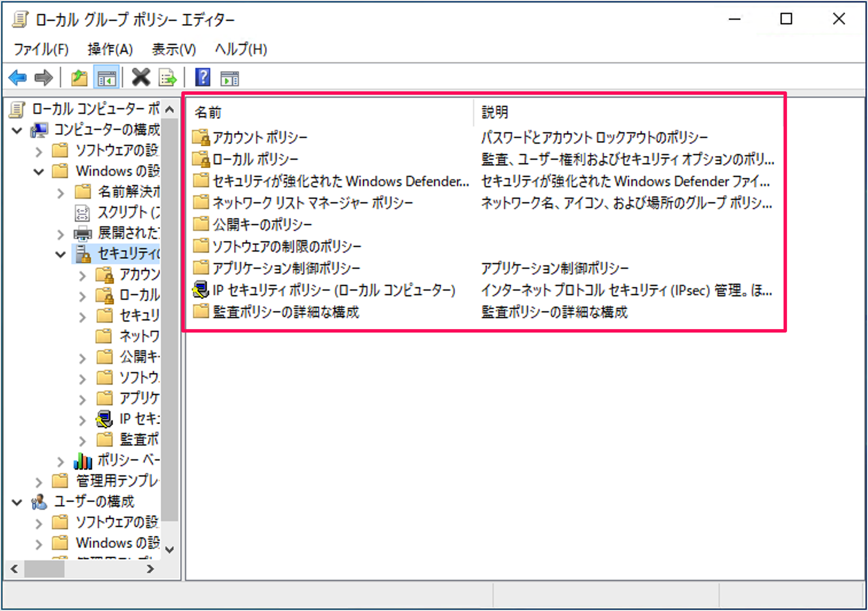Viewport: 868px width, 611px height.
Task: Collapse the コンピューターの構成 tree node
Action: (x=17, y=130)
